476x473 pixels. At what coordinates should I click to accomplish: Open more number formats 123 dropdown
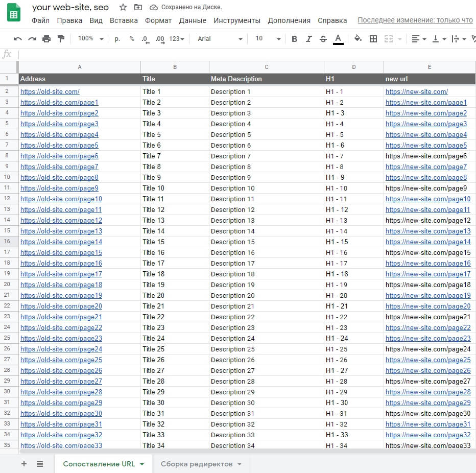coord(177,39)
